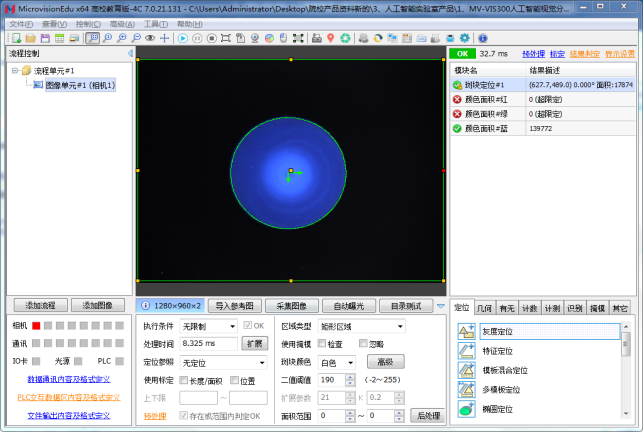The height and width of the screenshot is (432, 643).
Task: Enable the 检查 checkbox
Action: (322, 343)
